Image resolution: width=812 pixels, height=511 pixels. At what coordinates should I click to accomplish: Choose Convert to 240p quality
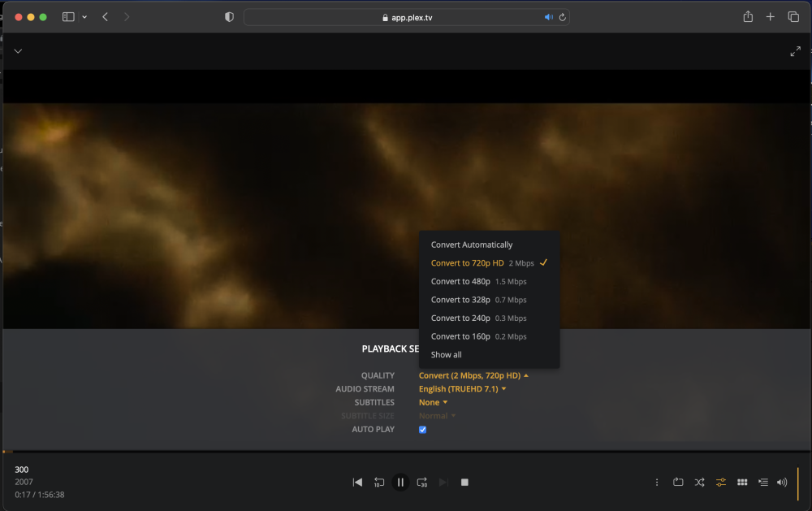[490, 318]
